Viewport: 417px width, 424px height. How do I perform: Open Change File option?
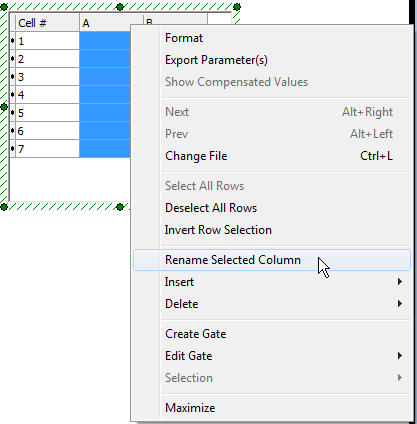[272, 156]
